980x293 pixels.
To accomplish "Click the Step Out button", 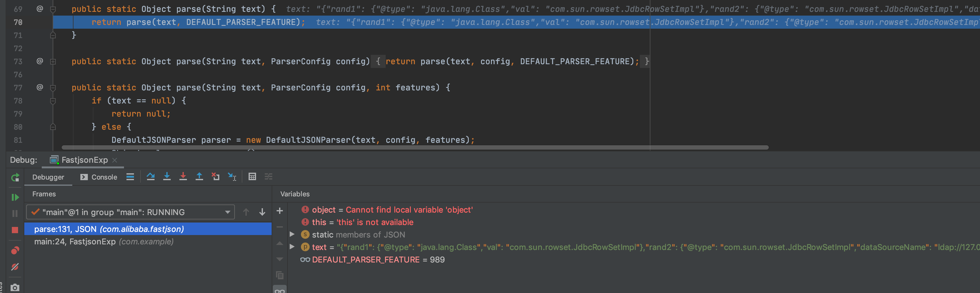I will pos(199,176).
